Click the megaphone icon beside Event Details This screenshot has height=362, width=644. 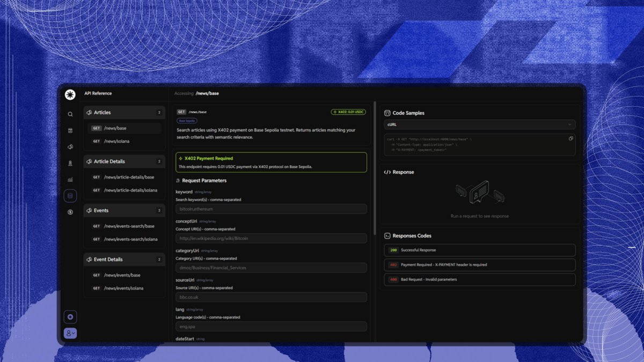tap(89, 259)
